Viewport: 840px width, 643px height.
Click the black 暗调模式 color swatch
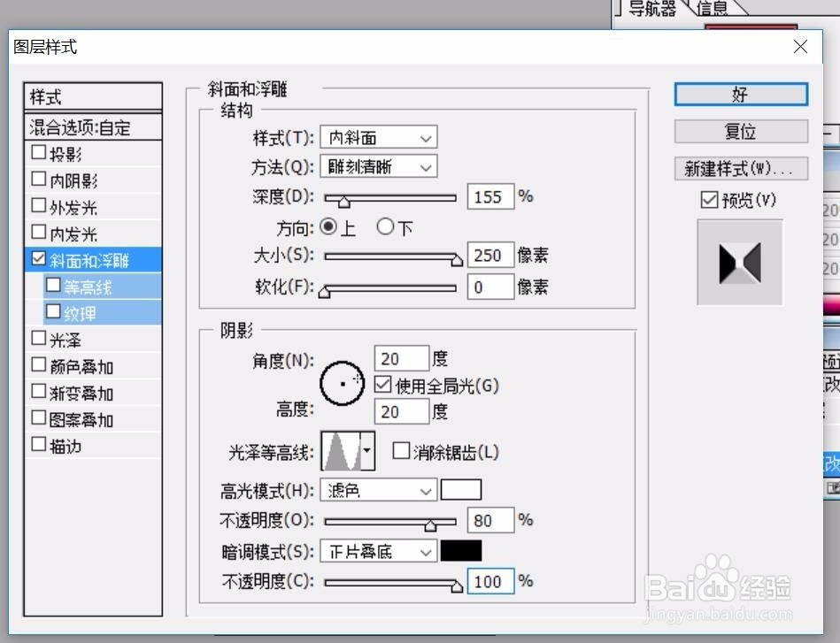(x=461, y=550)
